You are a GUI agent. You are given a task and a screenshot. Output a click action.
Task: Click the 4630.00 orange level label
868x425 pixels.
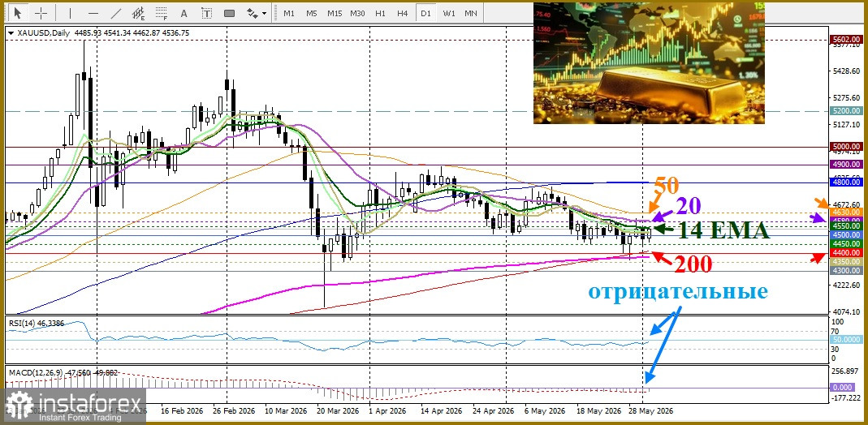pyautogui.click(x=847, y=212)
